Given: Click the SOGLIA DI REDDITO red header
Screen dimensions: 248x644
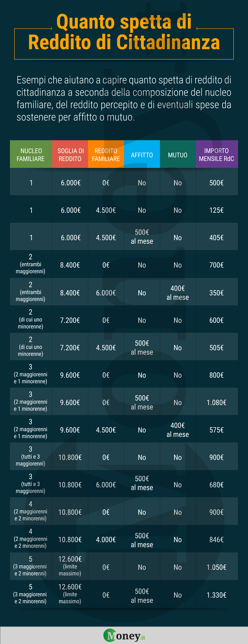Looking at the screenshot, I should pos(70,154).
